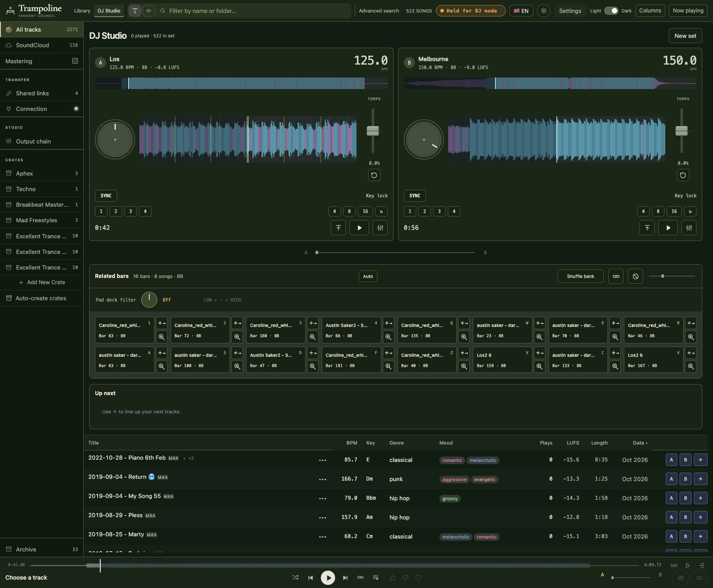This screenshot has height=588, width=713.
Task: Expand Piano 6th Feb versions +3
Action: (x=188, y=458)
